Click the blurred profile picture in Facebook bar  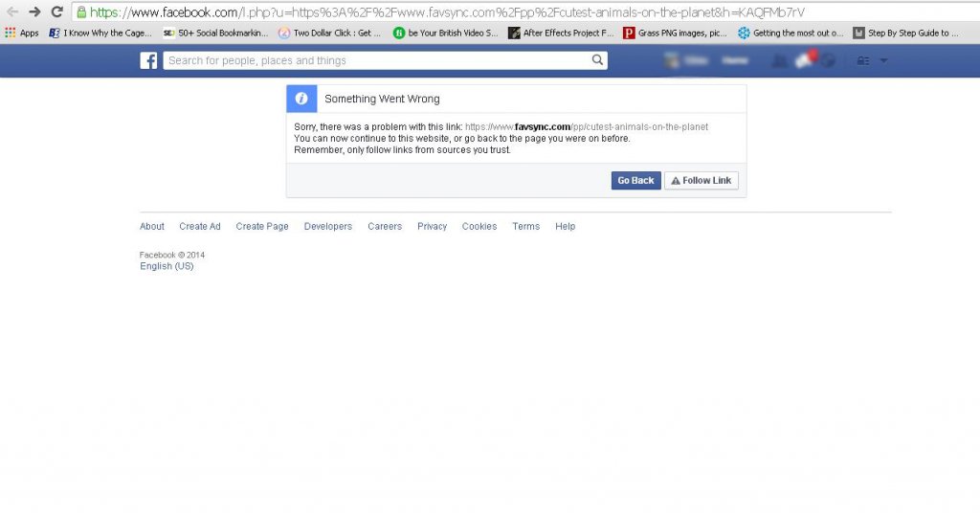pyautogui.click(x=672, y=60)
